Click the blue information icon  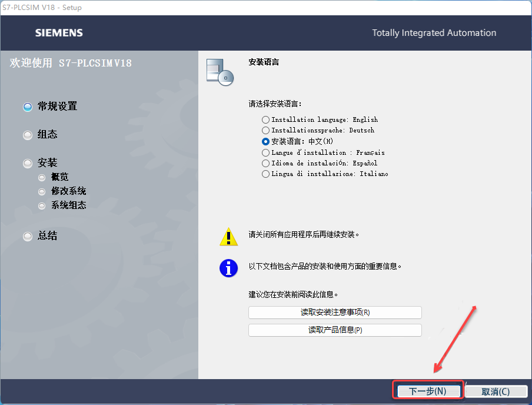tap(228, 268)
